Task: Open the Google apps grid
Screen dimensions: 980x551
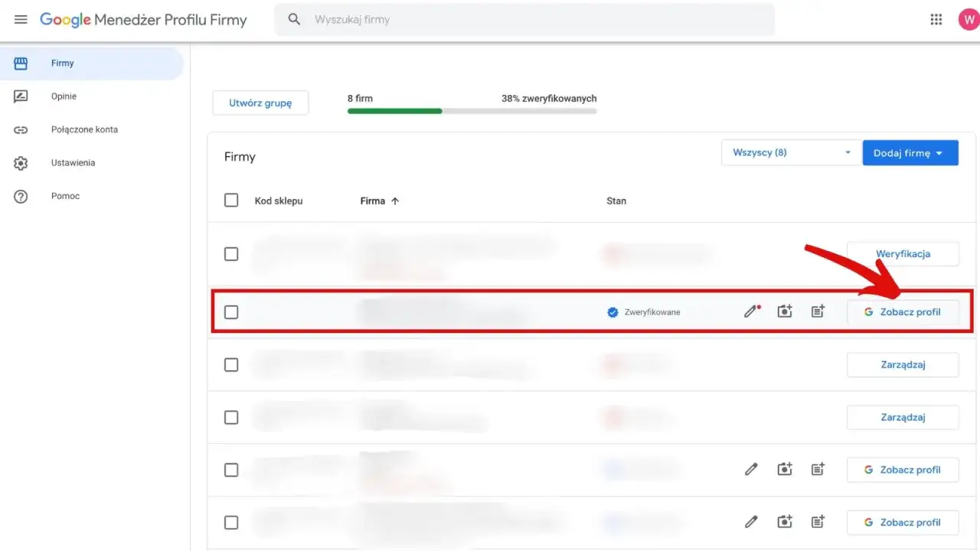Action: point(936,20)
